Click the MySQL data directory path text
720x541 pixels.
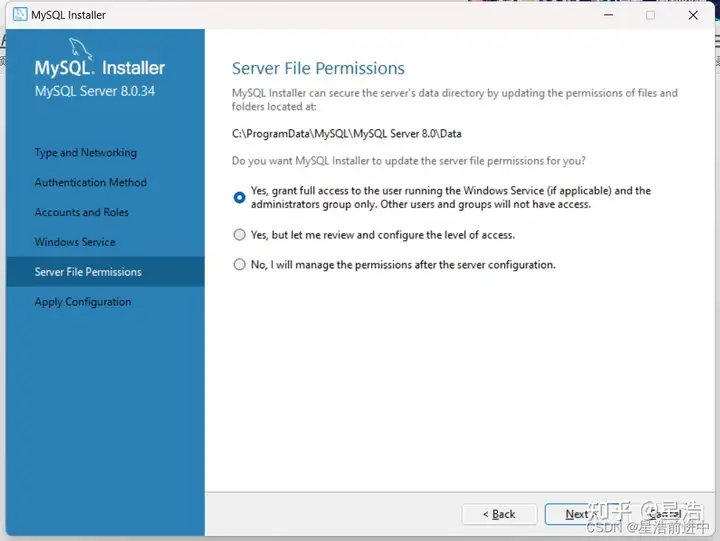[x=346, y=133]
